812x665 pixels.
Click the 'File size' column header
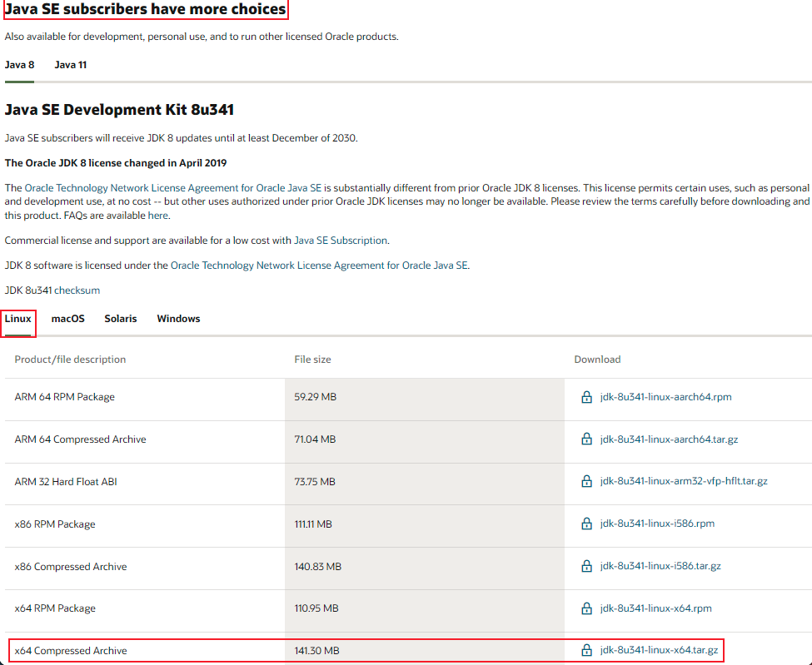[x=313, y=360]
